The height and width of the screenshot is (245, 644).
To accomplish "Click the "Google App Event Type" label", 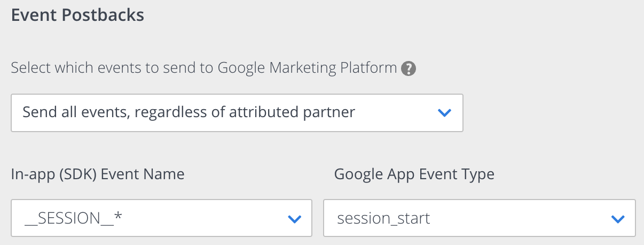I will coord(414,174).
